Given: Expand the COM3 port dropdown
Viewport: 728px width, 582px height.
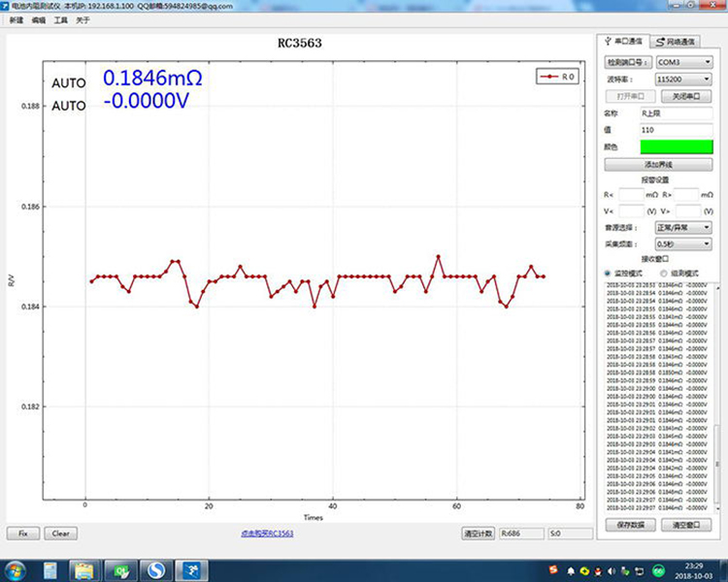Looking at the screenshot, I should point(684,62).
